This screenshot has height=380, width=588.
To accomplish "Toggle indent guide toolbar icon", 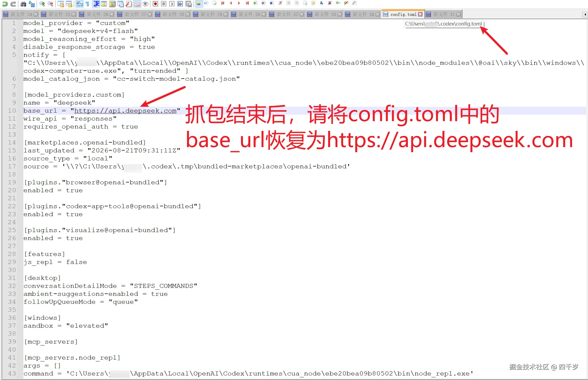I will tap(96, 4).
